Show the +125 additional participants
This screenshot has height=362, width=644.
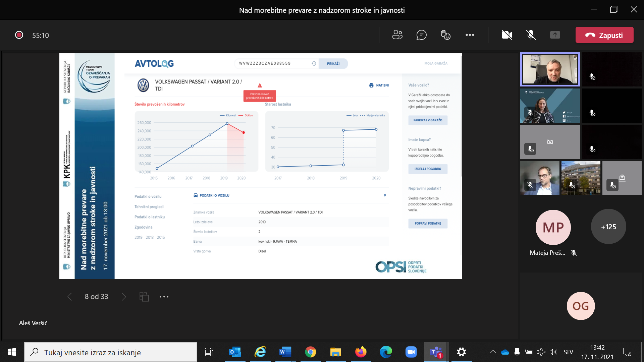pyautogui.click(x=608, y=227)
